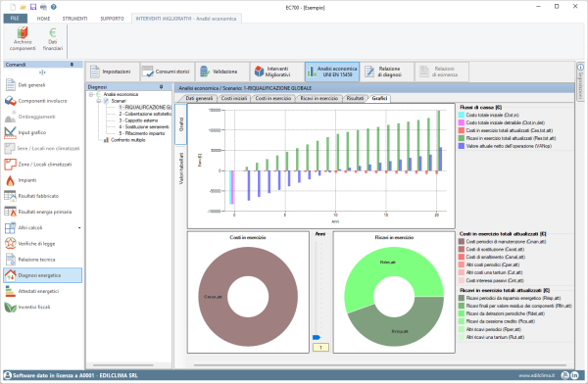Click www.edilclima.it link in status bar
Viewport: 588px width, 384px height.
click(x=536, y=375)
